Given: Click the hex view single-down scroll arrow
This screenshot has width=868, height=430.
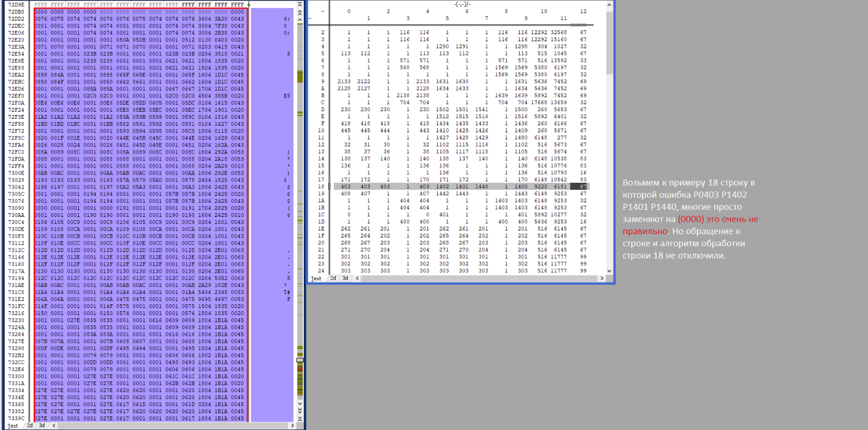Looking at the screenshot, I should [300, 403].
